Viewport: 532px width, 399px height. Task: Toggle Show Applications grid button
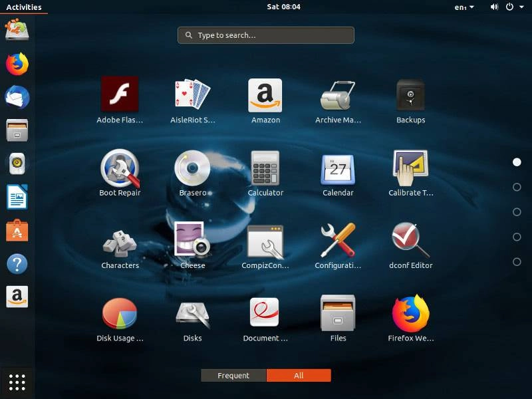click(17, 383)
